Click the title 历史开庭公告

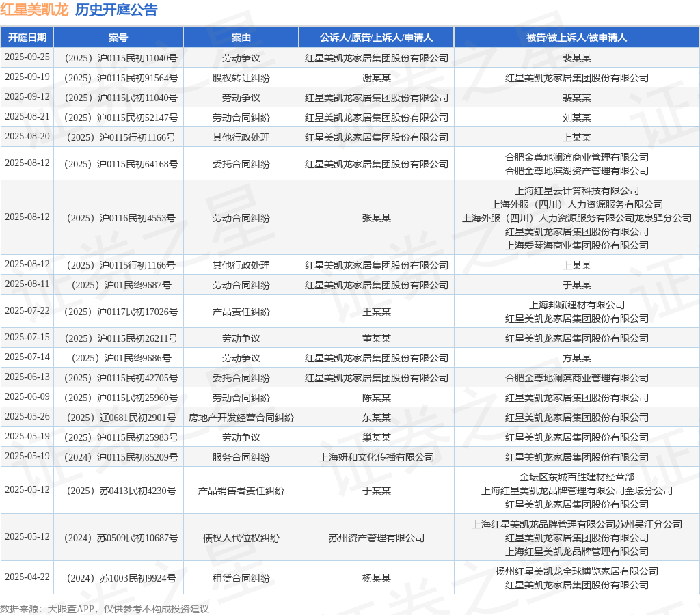116,10
